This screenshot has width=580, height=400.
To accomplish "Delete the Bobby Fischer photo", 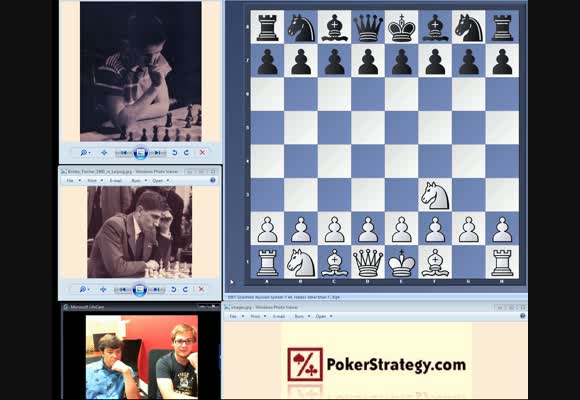I will point(201,289).
